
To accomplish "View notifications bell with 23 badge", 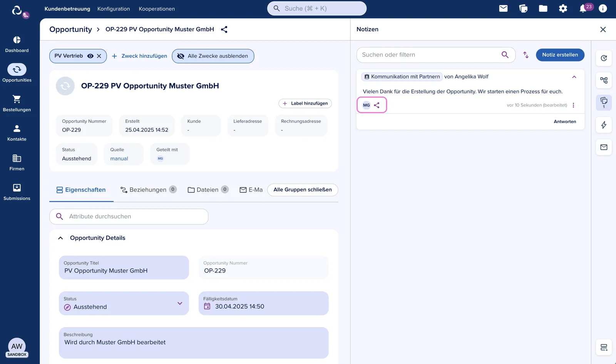I will 584,8.
